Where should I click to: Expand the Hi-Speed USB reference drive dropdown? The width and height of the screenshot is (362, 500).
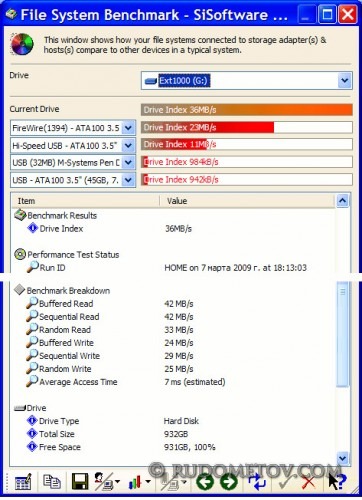[129, 145]
